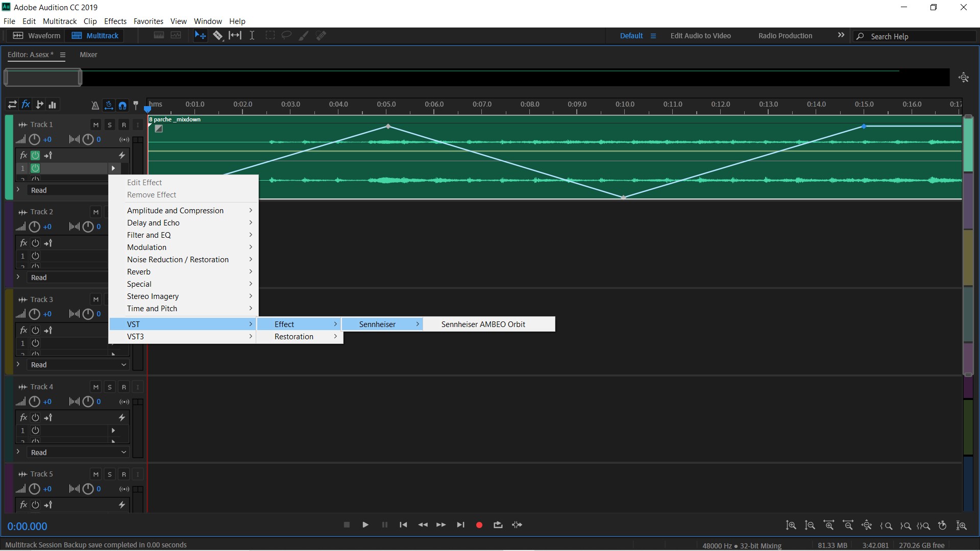Solo Track 2
This screenshot has width=980, height=551.
pyautogui.click(x=110, y=212)
